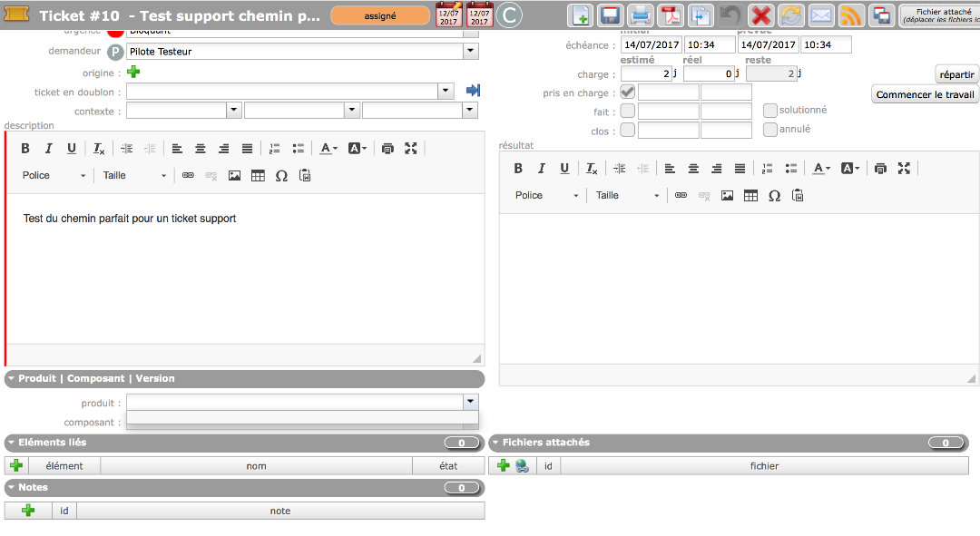Expand the 'ticket en doublon' dropdown
This screenshot has width=980, height=536.
(x=446, y=91)
